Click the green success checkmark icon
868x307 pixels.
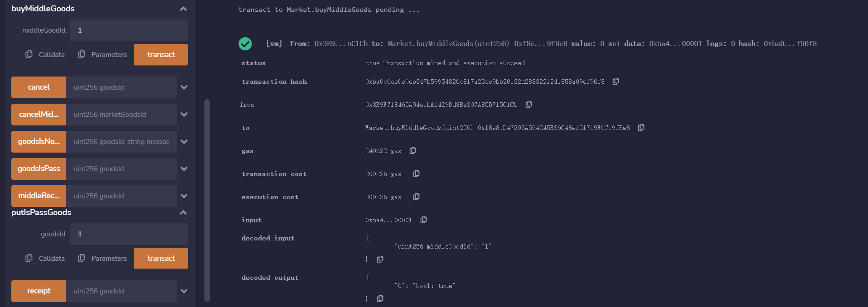[x=245, y=43]
